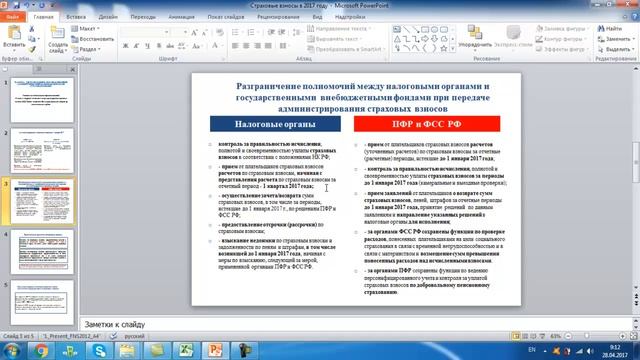Click the increase font size icon
The width and height of the screenshot is (640, 360).
(195, 32)
